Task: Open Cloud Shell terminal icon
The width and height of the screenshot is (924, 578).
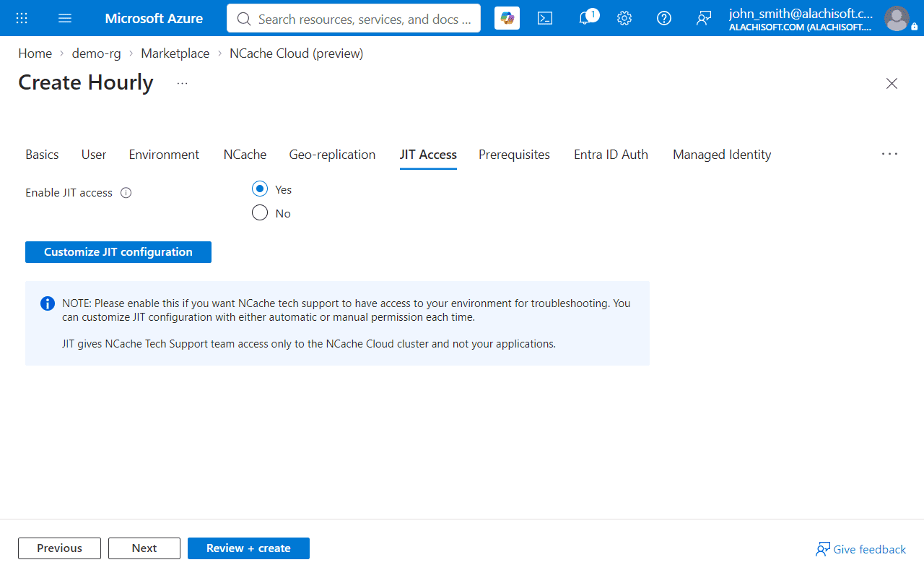Action: 545,18
